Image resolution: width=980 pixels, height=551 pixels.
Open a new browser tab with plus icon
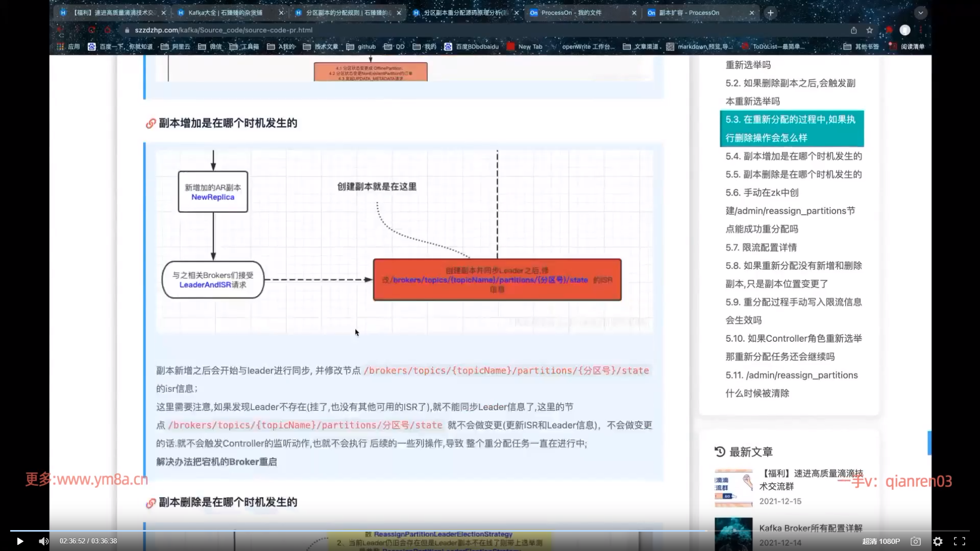pos(771,13)
